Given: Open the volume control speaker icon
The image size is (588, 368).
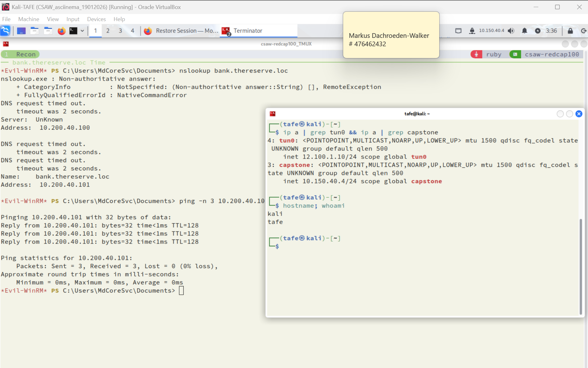Looking at the screenshot, I should 511,31.
